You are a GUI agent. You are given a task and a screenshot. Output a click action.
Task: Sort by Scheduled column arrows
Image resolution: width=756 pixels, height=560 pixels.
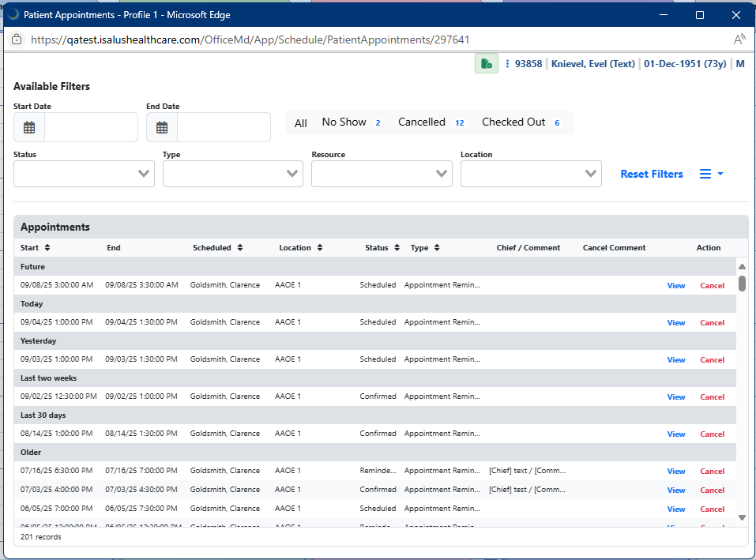pyautogui.click(x=240, y=248)
